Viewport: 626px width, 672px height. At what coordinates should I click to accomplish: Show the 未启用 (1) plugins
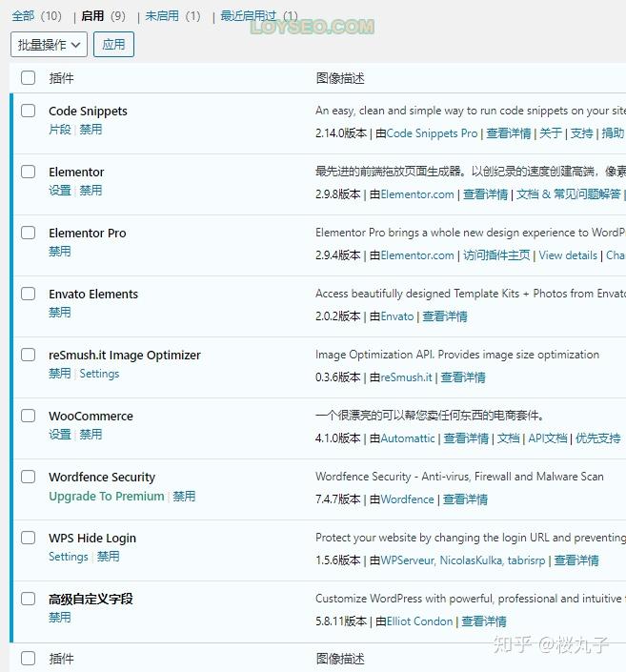point(172,16)
